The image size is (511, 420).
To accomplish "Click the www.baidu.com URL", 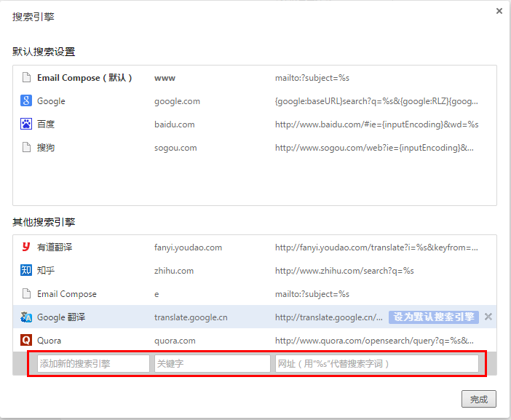I will [377, 124].
